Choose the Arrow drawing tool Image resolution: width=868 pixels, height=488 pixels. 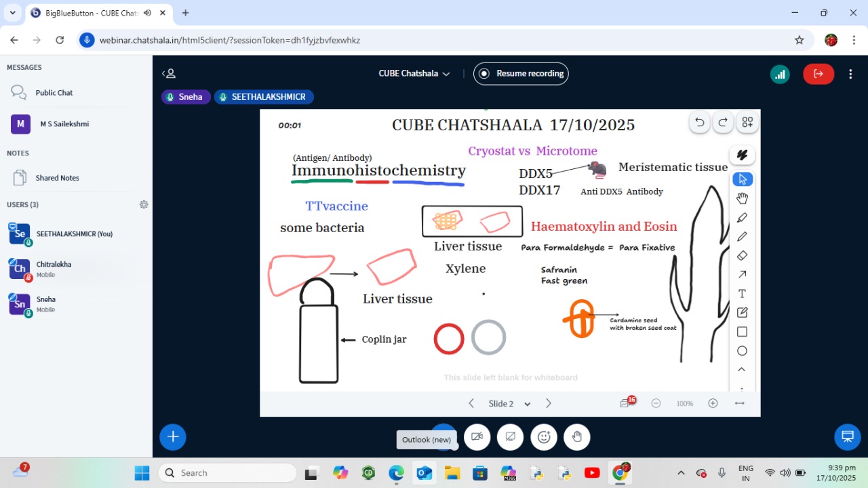click(x=742, y=275)
